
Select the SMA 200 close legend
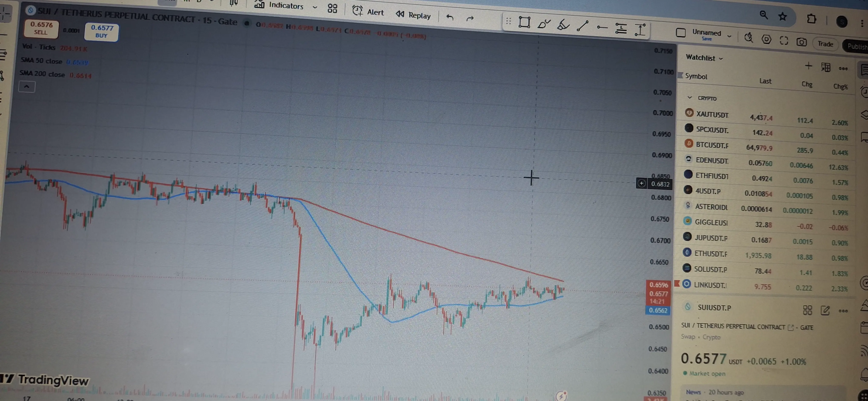click(55, 74)
